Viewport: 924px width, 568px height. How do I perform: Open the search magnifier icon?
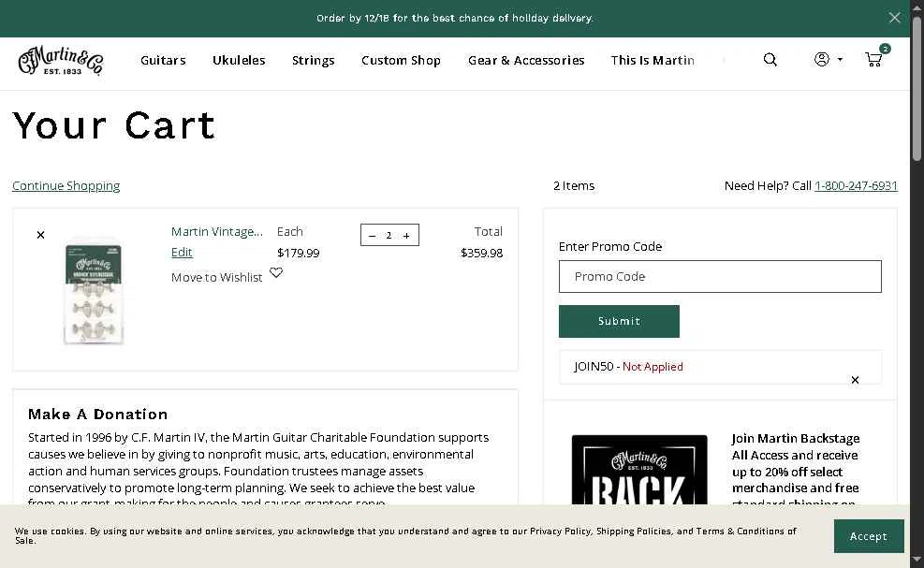pyautogui.click(x=770, y=60)
